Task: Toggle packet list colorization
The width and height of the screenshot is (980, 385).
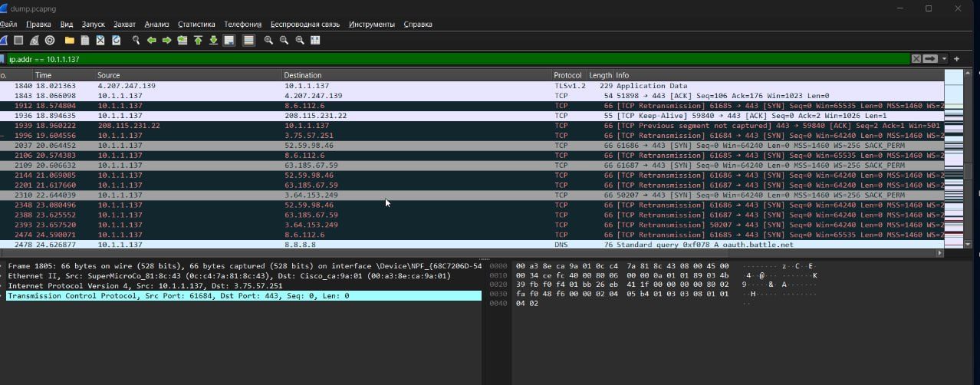Action: tap(249, 40)
